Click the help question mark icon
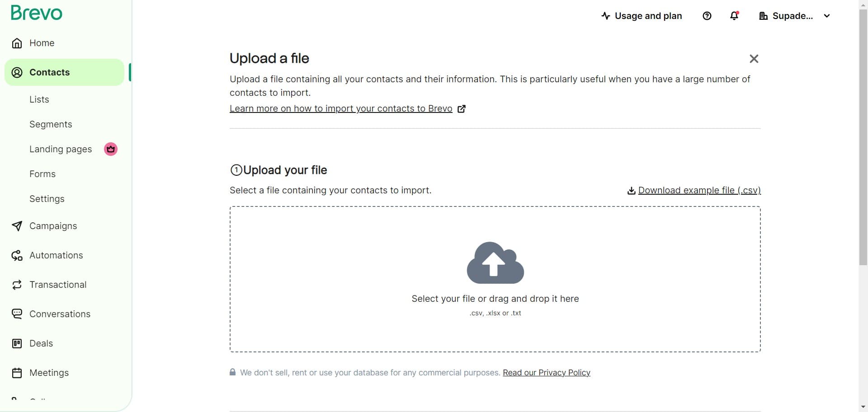The width and height of the screenshot is (868, 412). (x=707, y=16)
